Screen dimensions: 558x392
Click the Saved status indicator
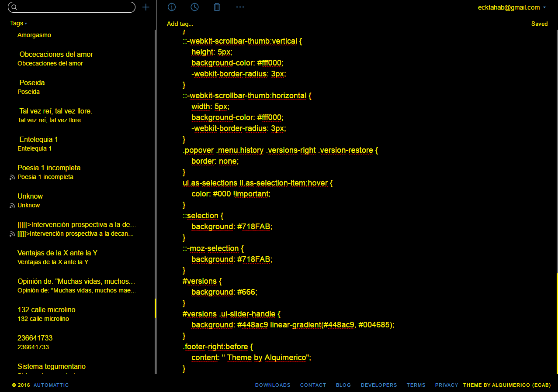539,24
